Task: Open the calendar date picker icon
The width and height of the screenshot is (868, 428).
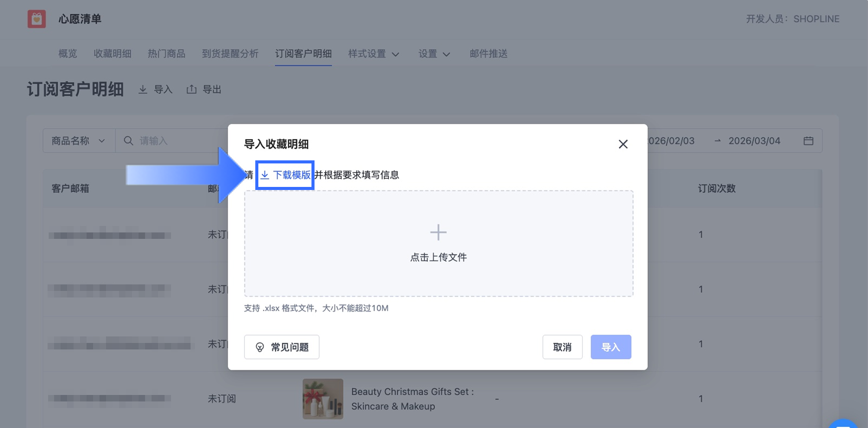Action: coord(808,140)
